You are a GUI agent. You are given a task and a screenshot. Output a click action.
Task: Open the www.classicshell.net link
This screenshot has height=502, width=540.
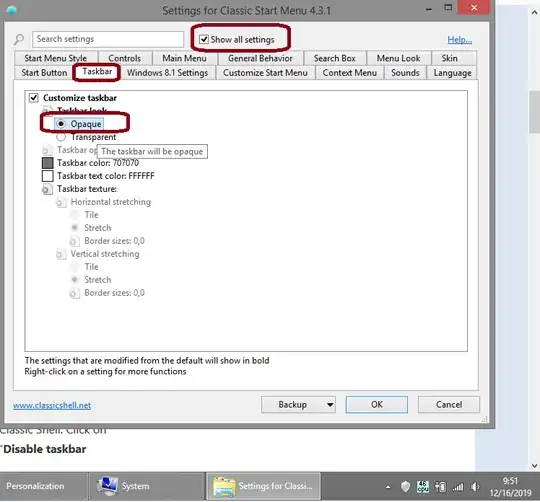(x=52, y=405)
